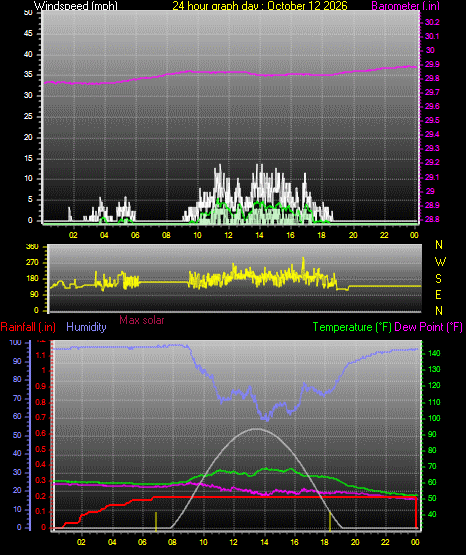The width and height of the screenshot is (466, 555).
Task: Click hour "12" on the windspeed chart time axis
Action: (x=229, y=235)
